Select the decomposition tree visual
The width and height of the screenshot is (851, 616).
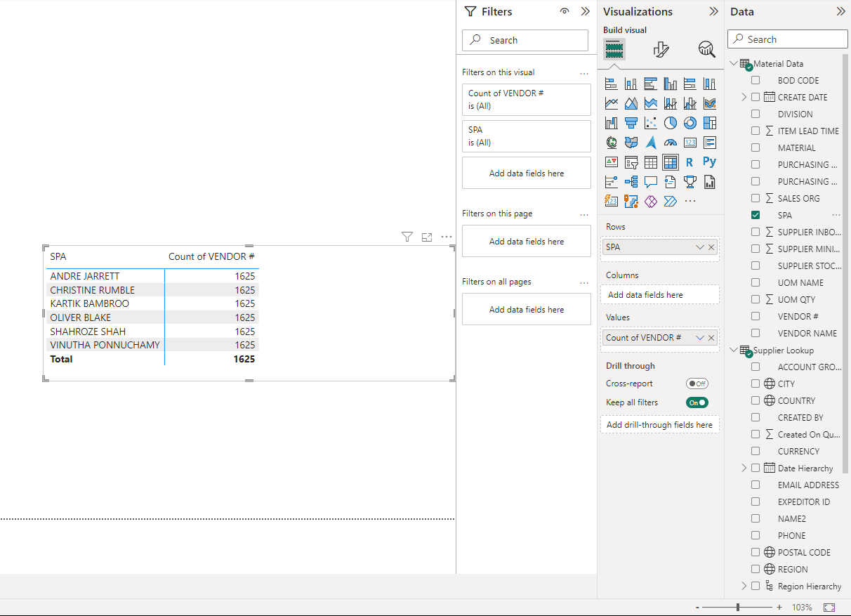point(631,182)
